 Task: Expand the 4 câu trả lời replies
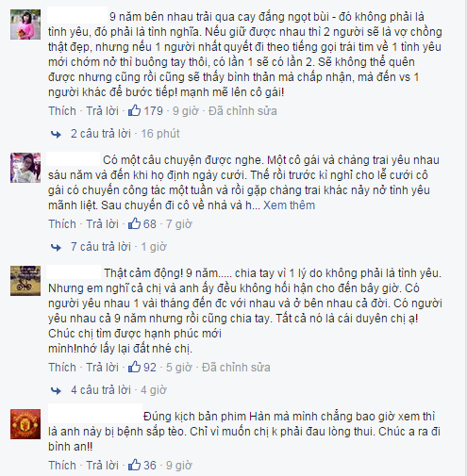101,390
